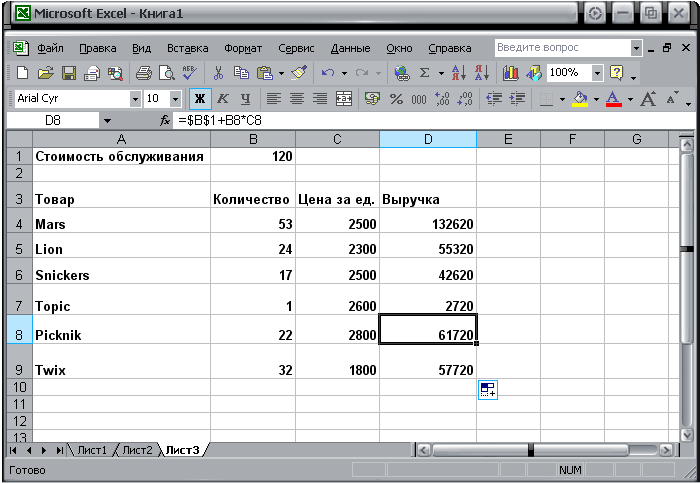
Task: Apply percent style format
Action: [x=396, y=99]
